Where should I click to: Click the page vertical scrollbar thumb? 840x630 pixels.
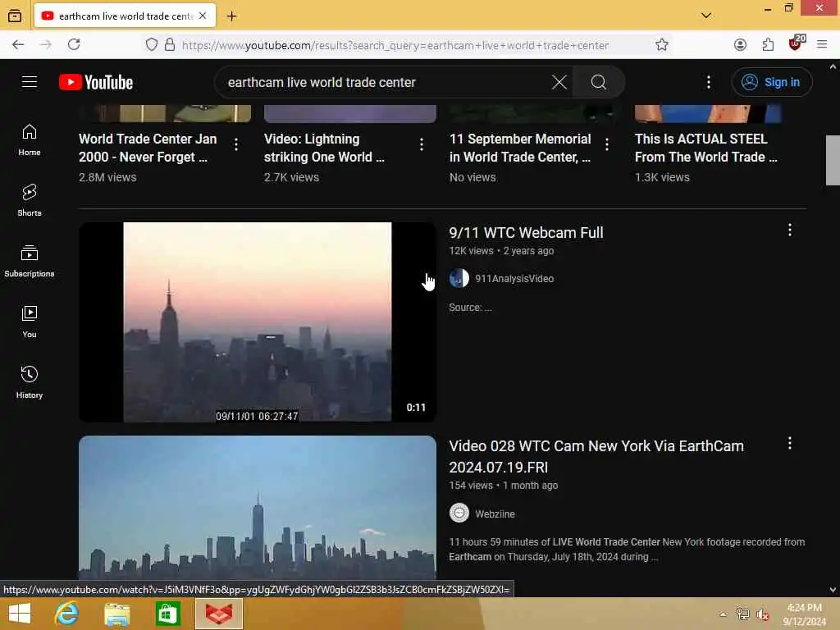[833, 160]
